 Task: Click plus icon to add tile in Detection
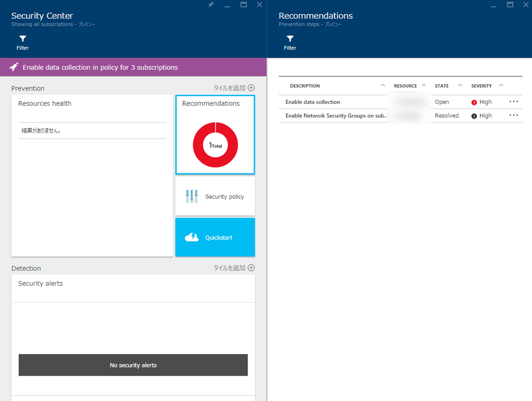(x=251, y=268)
